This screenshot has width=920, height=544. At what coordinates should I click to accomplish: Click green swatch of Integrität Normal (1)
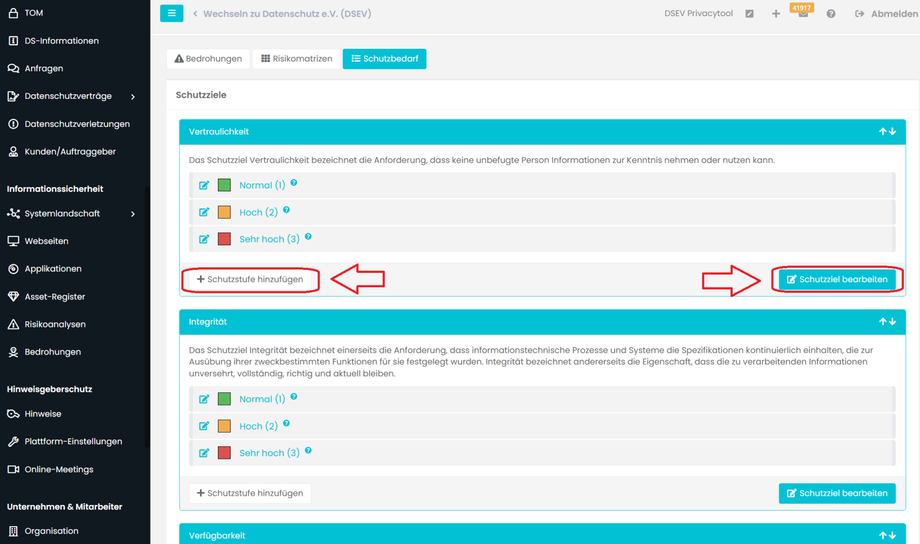[224, 399]
